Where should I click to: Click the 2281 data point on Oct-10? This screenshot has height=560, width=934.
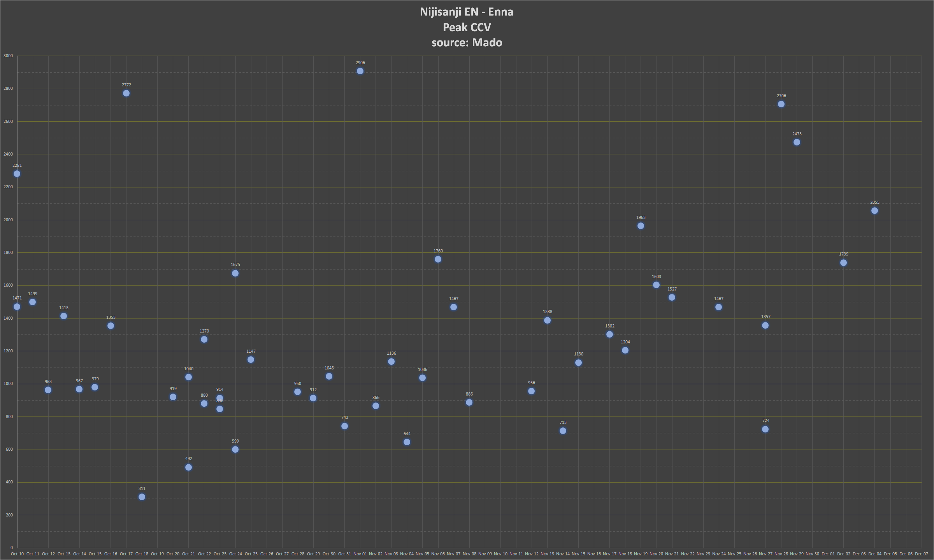tap(17, 174)
